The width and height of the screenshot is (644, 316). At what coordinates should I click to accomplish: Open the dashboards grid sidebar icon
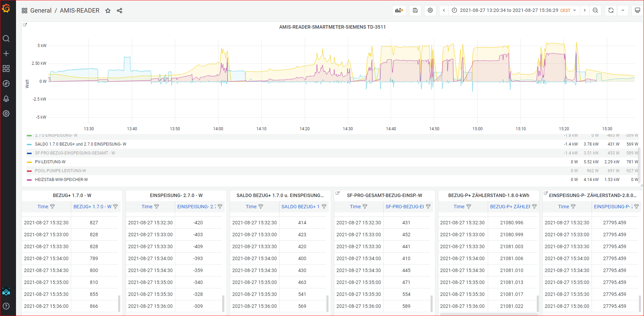click(6, 69)
